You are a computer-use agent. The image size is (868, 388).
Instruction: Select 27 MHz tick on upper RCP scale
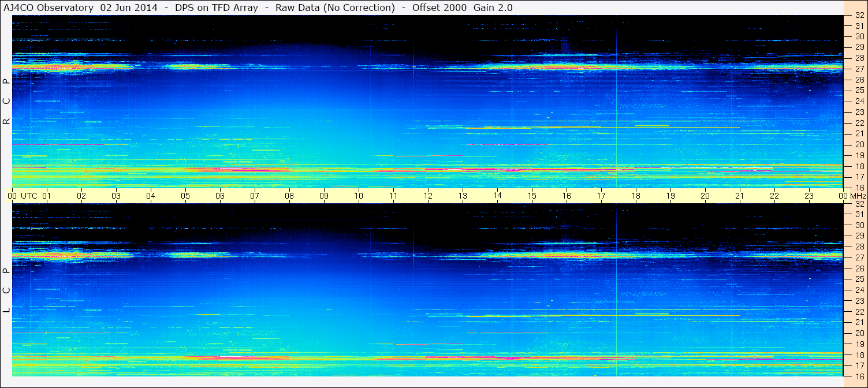pos(859,69)
